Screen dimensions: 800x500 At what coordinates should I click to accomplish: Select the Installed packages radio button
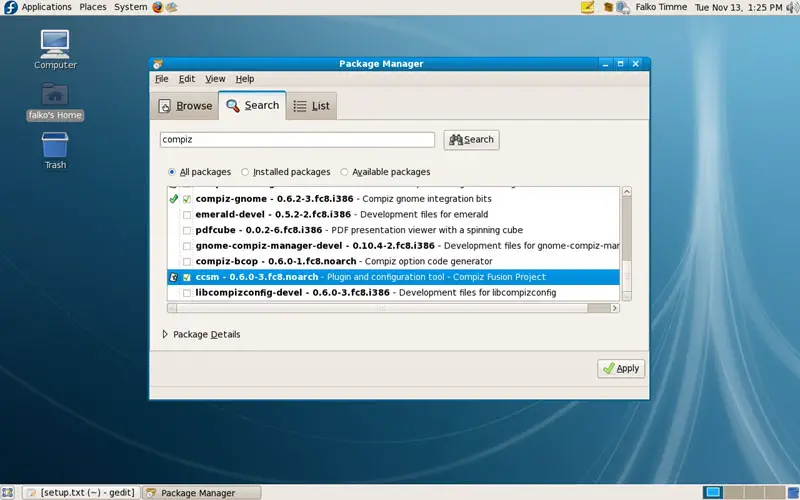coord(245,172)
